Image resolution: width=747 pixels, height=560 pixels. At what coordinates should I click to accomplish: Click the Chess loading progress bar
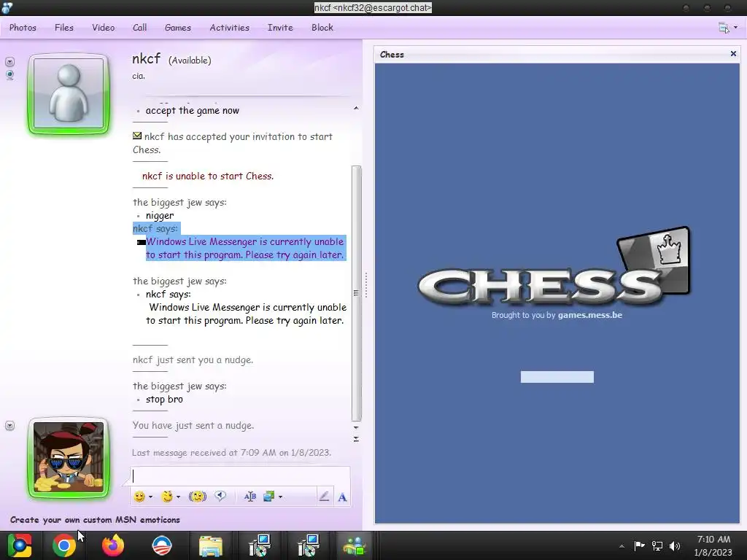coord(557,377)
